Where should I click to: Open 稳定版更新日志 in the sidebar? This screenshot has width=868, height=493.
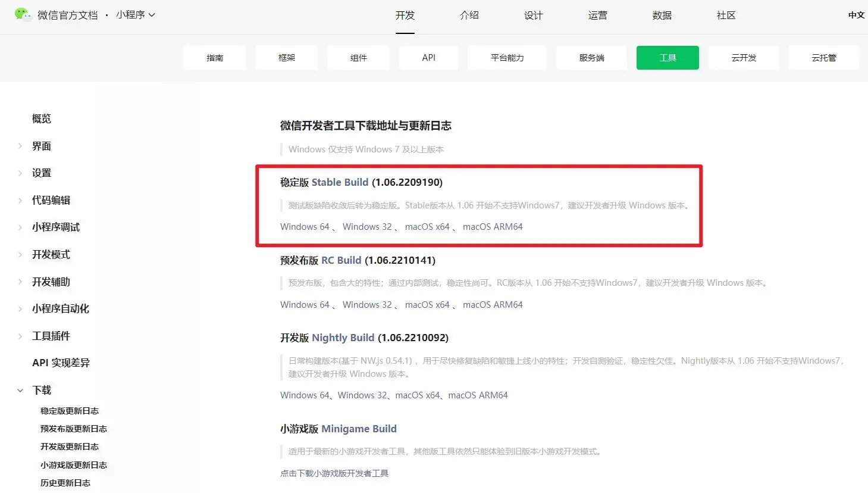point(70,410)
